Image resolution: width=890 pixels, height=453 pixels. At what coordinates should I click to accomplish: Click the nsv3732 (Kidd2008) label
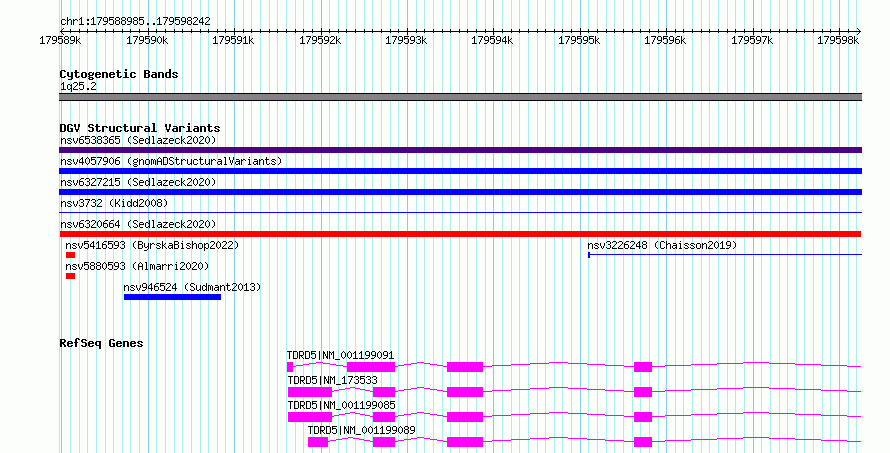click(114, 203)
